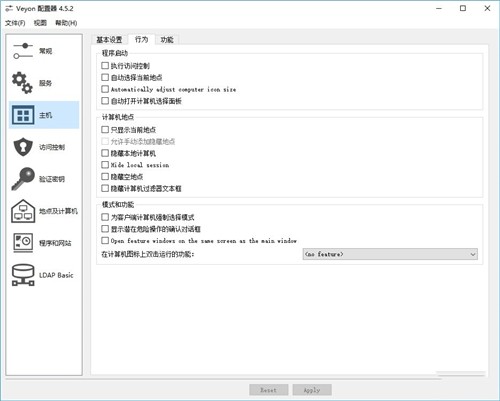500x401 pixels.
Task: Check Open feature windows on same screen
Action: [105, 240]
